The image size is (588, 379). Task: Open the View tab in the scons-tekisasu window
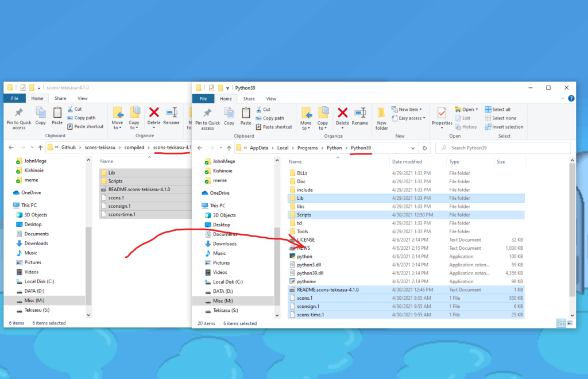(x=83, y=98)
